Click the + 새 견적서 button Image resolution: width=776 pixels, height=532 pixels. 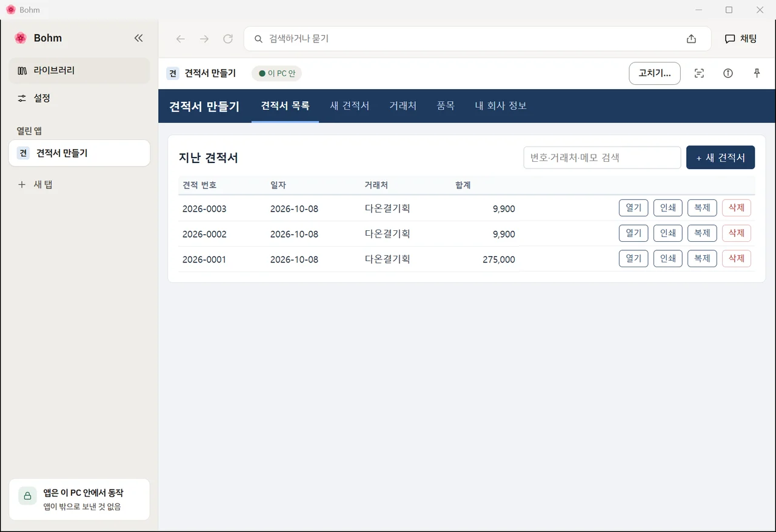720,158
